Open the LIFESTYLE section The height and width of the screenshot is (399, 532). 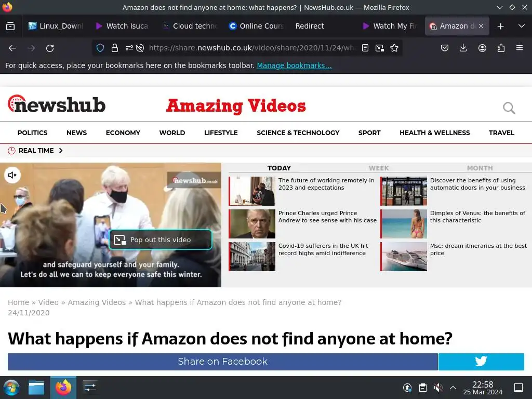tap(221, 132)
